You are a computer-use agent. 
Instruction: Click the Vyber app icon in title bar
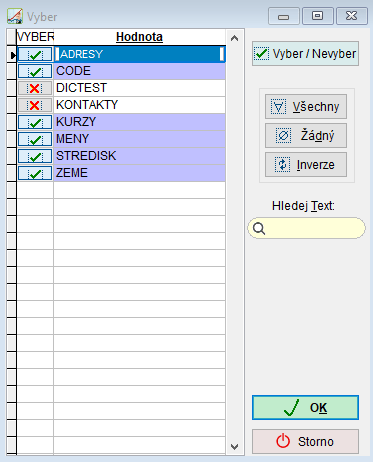(x=15, y=16)
